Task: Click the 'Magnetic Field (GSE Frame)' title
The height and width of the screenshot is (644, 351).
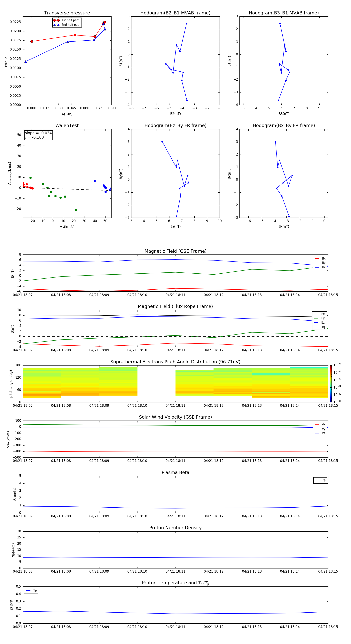Action: tap(175, 251)
